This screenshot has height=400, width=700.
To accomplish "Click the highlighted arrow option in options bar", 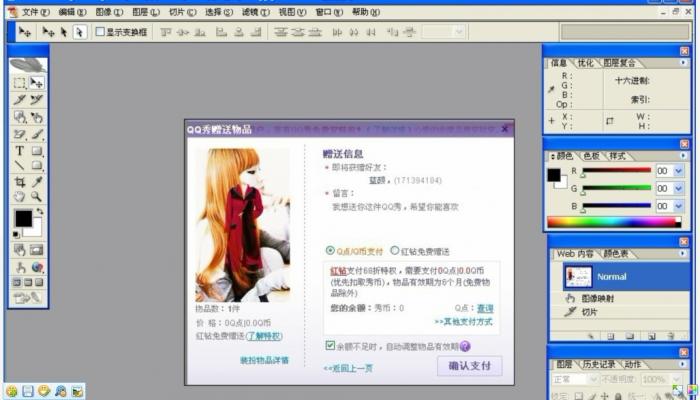I will click(79, 32).
